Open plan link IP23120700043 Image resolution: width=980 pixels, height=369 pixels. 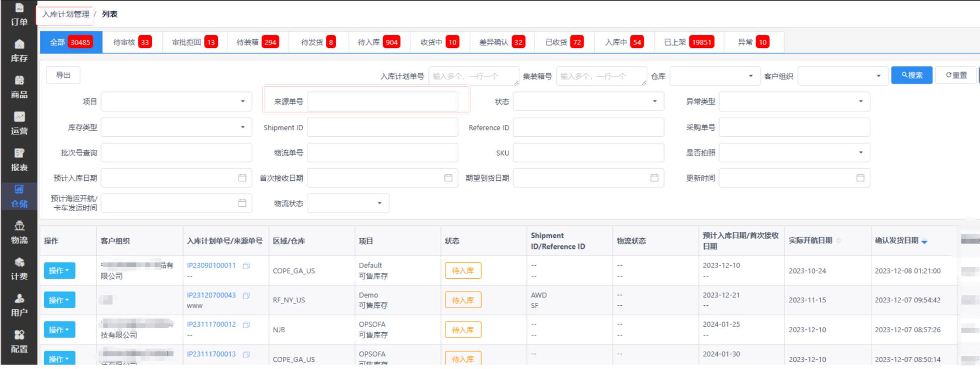pyautogui.click(x=211, y=295)
